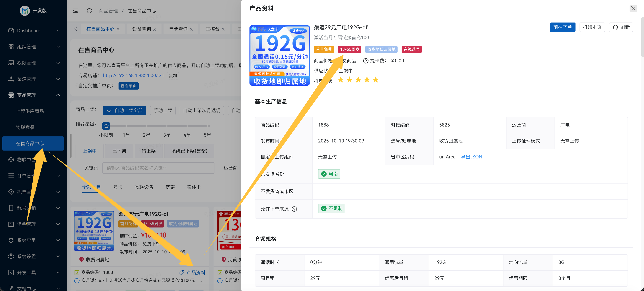Select the 手动上架 option
644x291 pixels.
tap(163, 110)
